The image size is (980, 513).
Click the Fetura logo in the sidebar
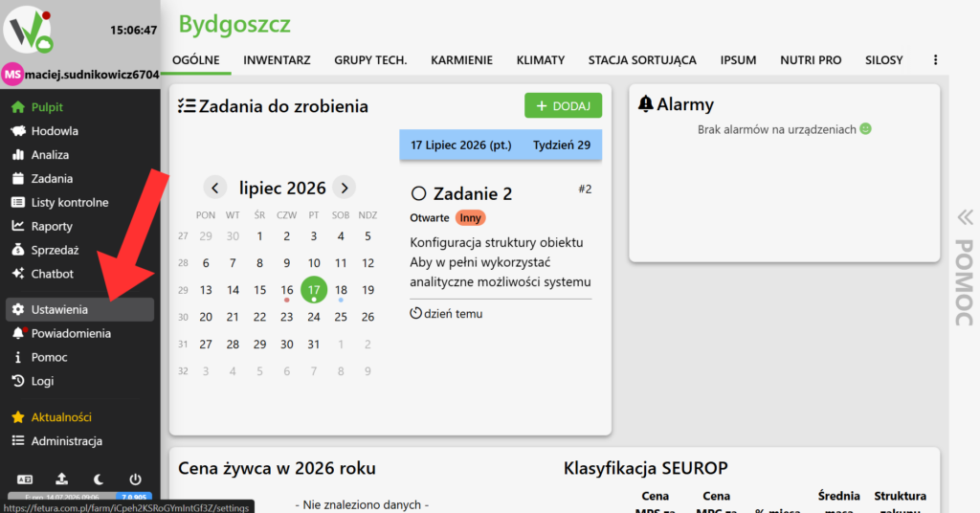coord(28,30)
